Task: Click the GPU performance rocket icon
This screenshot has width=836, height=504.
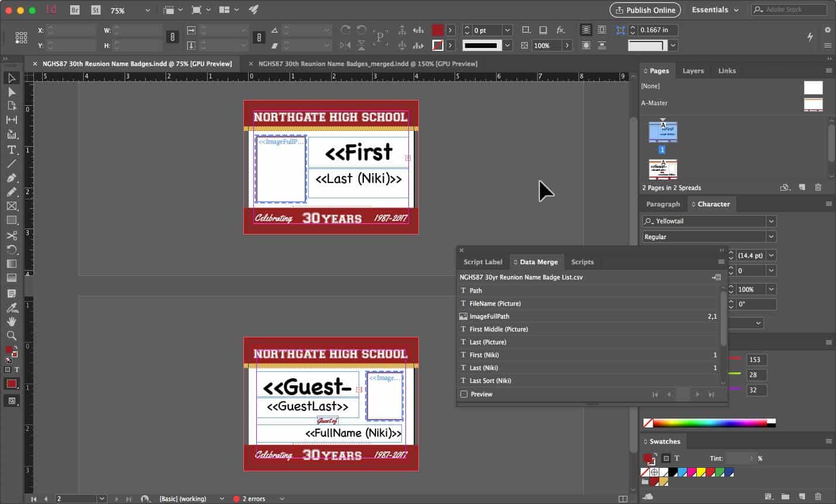Action: (x=253, y=10)
